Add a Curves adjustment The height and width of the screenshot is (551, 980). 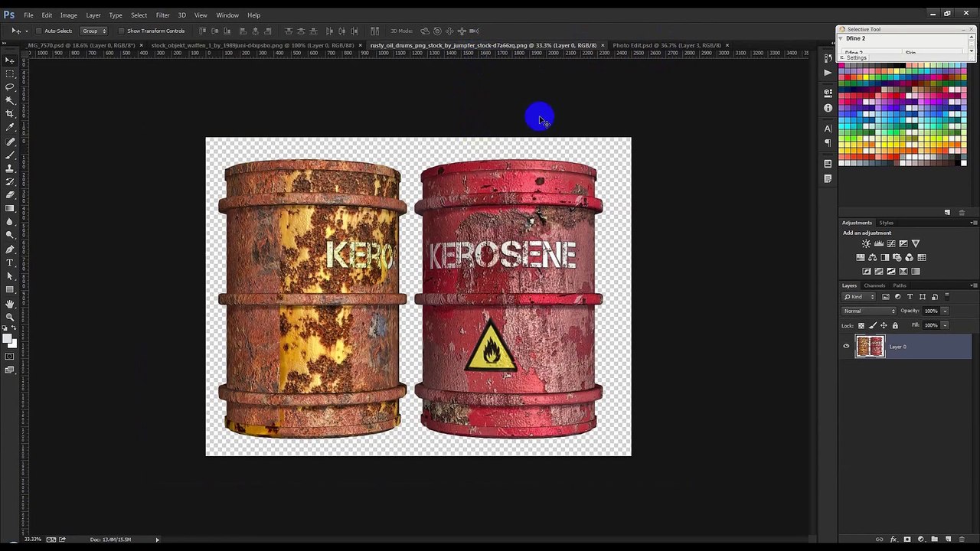point(891,243)
